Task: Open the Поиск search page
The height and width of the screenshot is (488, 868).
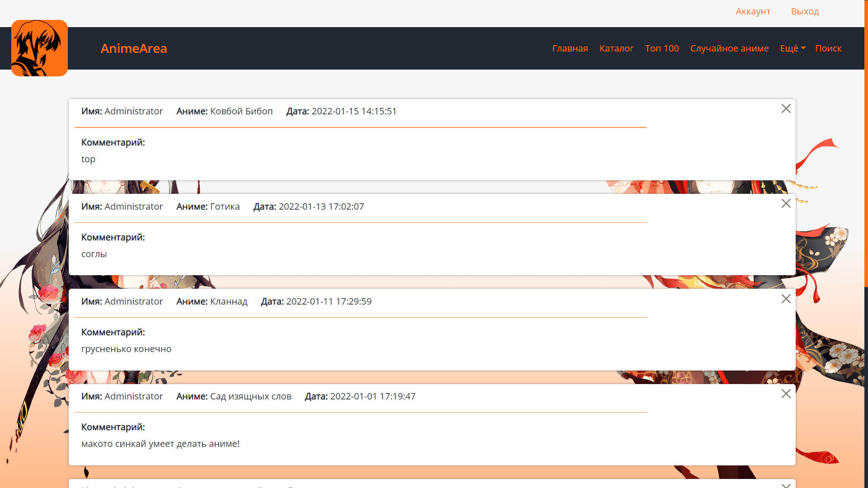Action: [x=828, y=48]
